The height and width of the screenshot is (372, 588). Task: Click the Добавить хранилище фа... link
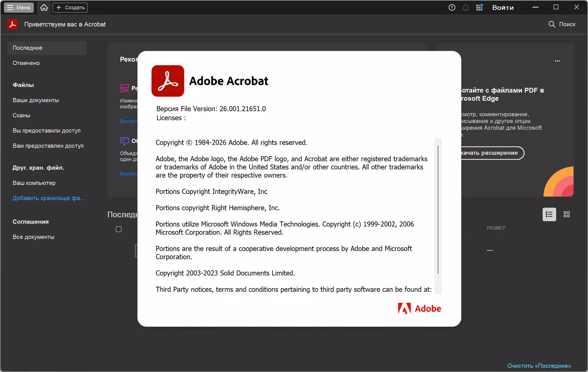pyautogui.click(x=49, y=198)
